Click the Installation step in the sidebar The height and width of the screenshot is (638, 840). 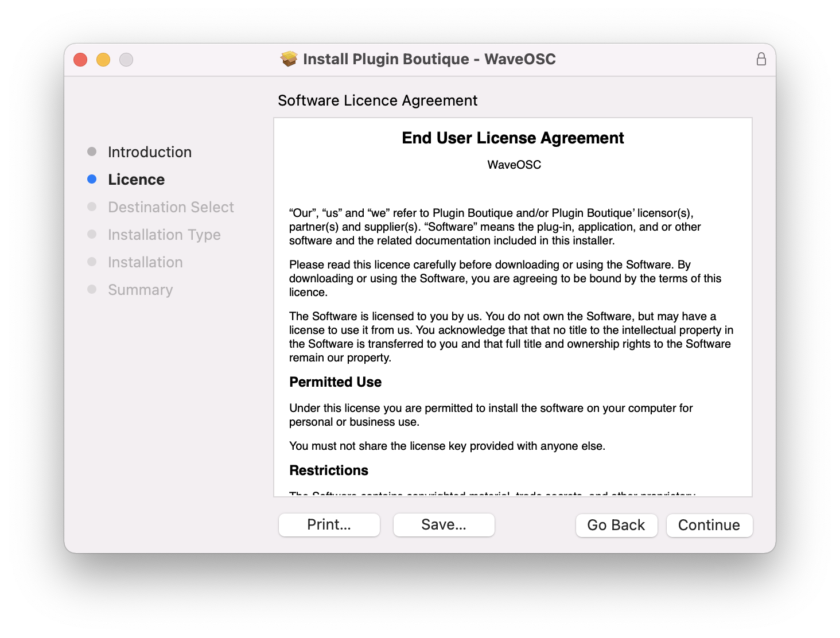pyautogui.click(x=145, y=262)
